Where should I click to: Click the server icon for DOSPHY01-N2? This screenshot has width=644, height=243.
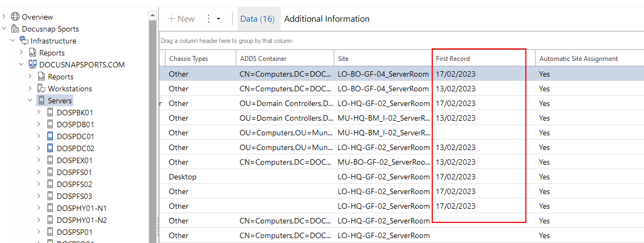click(x=50, y=219)
